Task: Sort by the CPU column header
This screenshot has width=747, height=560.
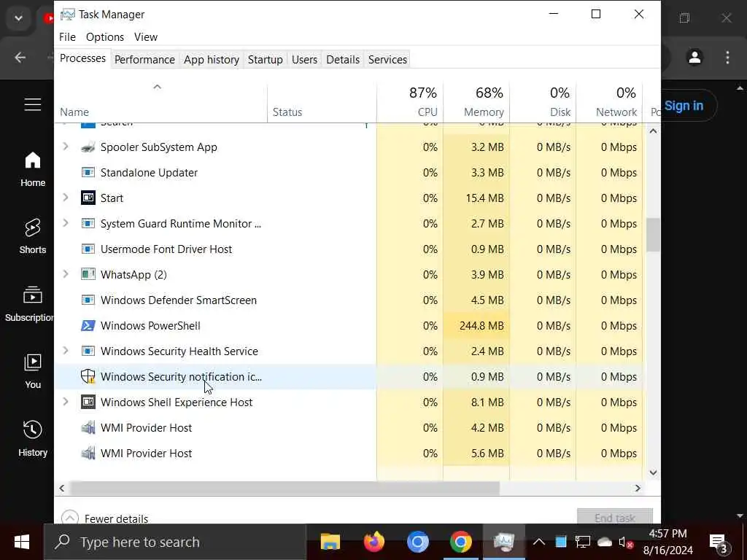Action: [x=410, y=102]
